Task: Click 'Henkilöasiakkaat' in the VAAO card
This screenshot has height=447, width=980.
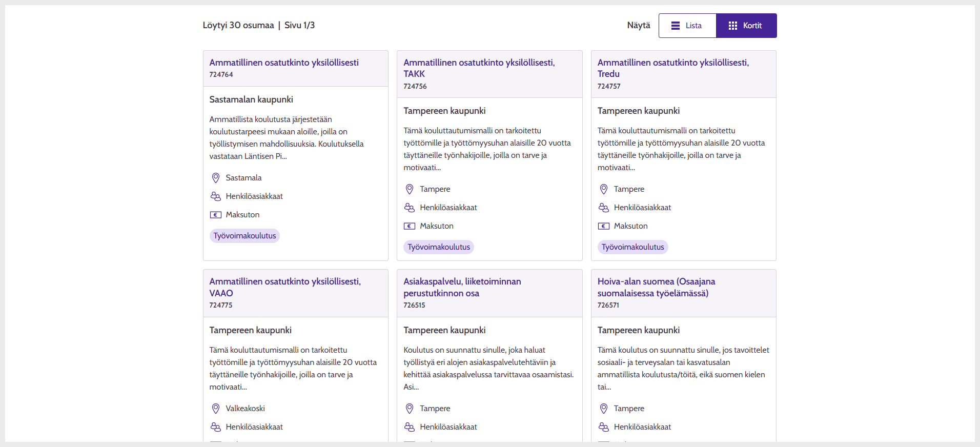Action: [x=254, y=427]
